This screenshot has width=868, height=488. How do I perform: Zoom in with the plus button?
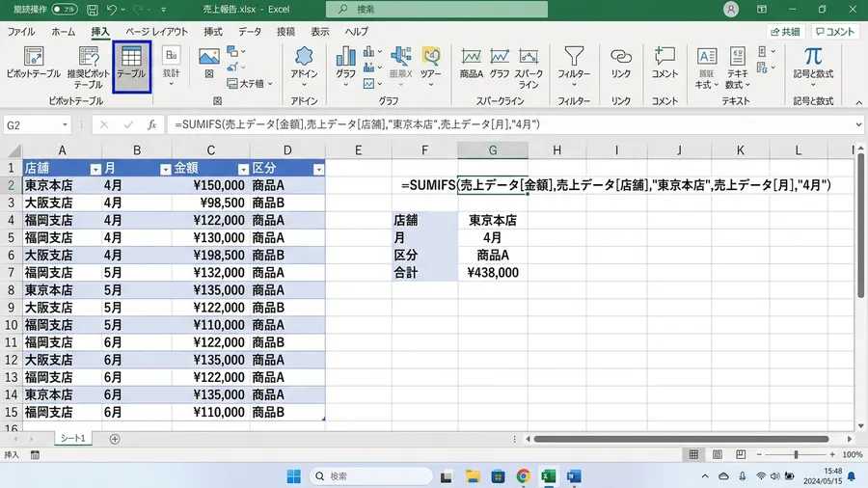832,455
